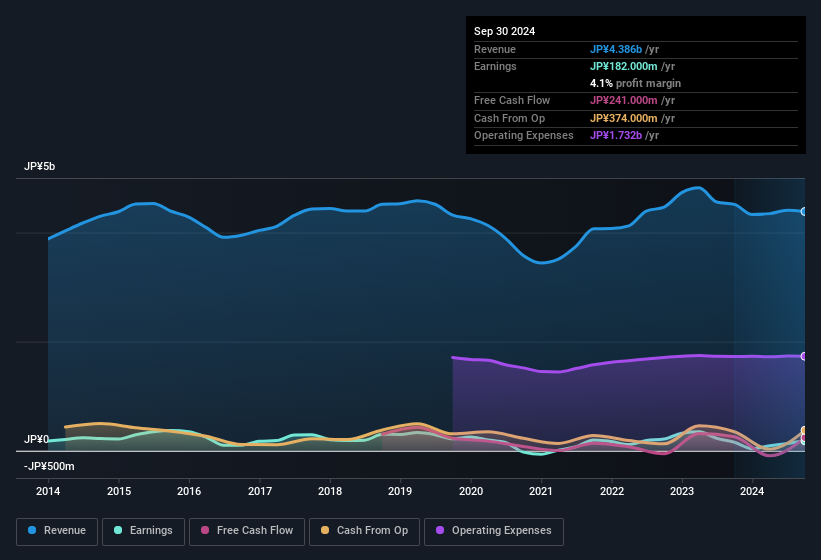This screenshot has height=560, width=821.
Task: Click the 2020 x-axis label
Action: (x=471, y=491)
